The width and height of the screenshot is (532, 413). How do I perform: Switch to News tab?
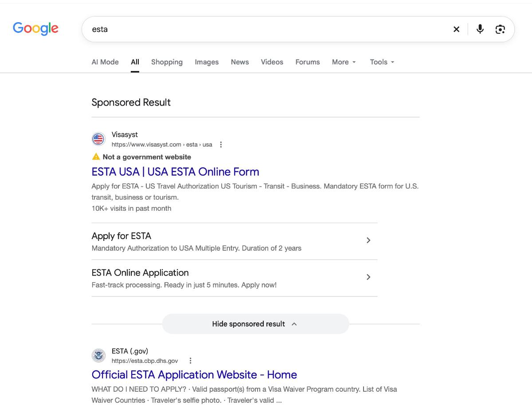240,62
